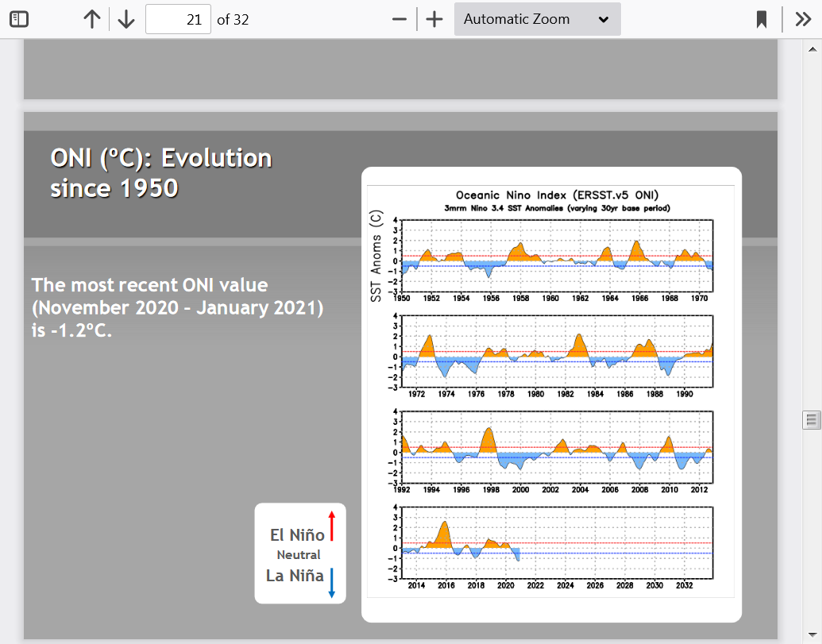Expand the tools menu double-chevron
This screenshot has height=644, width=822.
(x=803, y=19)
